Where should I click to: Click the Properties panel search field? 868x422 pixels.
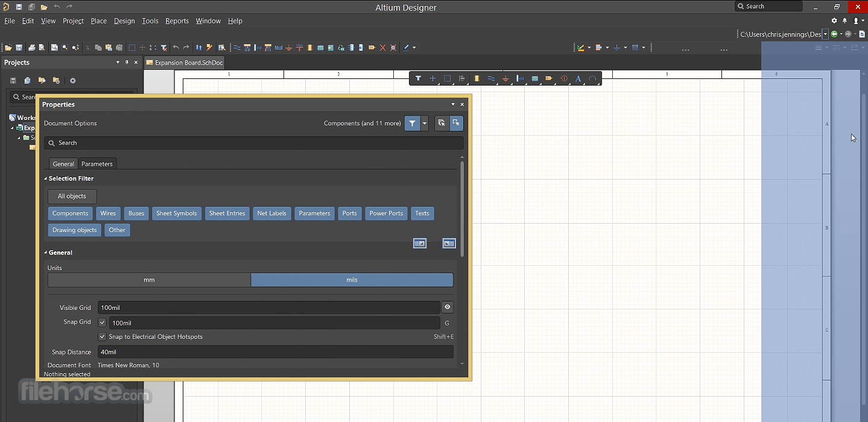pyautogui.click(x=254, y=143)
